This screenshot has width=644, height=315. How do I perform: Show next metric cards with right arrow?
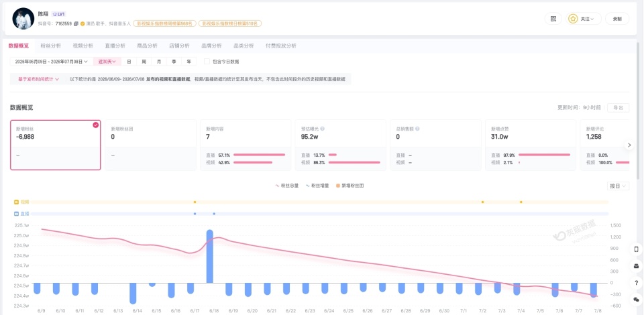(x=629, y=145)
